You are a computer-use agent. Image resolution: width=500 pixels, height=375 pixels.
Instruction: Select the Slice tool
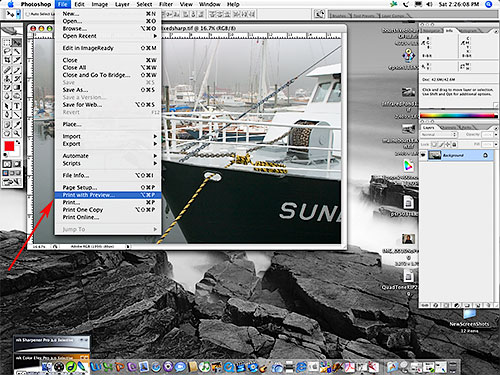pyautogui.click(x=17, y=60)
